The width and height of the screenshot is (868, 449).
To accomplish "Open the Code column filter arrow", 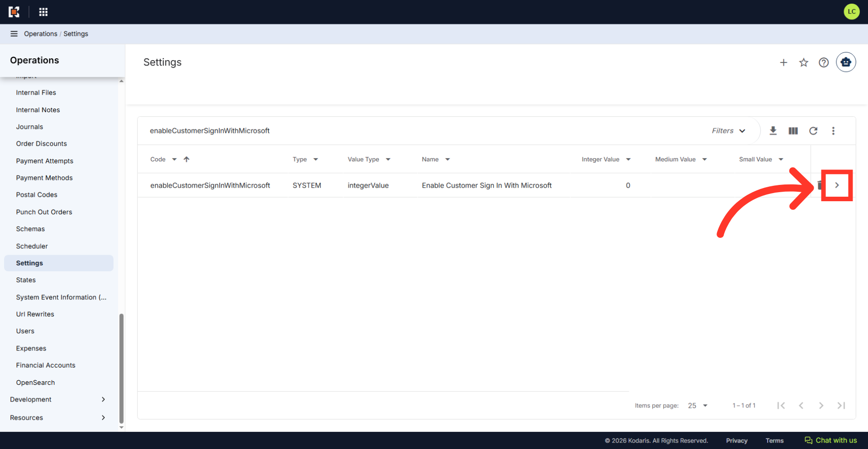I will pyautogui.click(x=174, y=159).
